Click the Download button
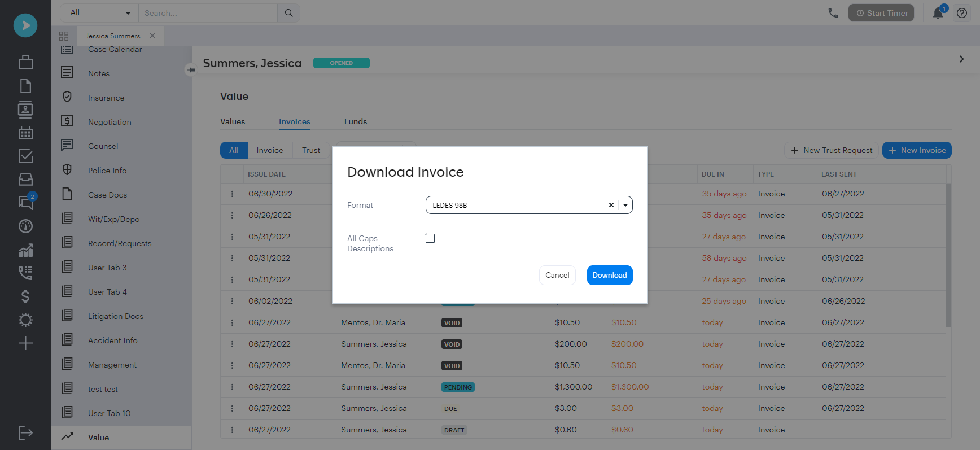The height and width of the screenshot is (450, 980). [609, 276]
